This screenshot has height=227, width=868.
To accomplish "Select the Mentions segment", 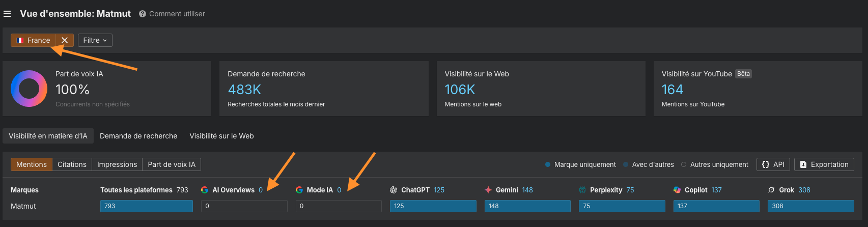I will tap(32, 164).
